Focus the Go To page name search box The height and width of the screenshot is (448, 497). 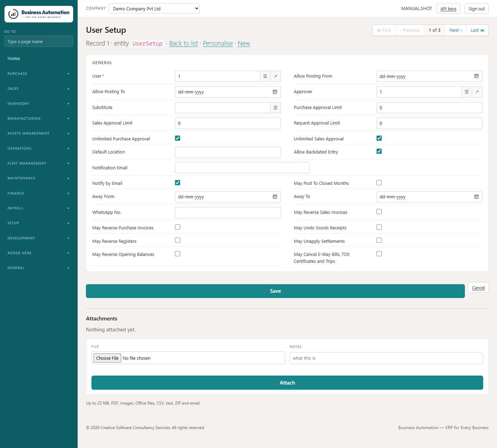pyautogui.click(x=39, y=41)
